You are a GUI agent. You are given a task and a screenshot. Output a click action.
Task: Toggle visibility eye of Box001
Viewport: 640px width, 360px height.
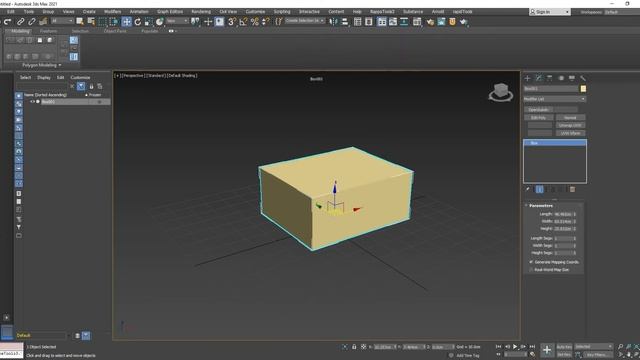click(32, 102)
